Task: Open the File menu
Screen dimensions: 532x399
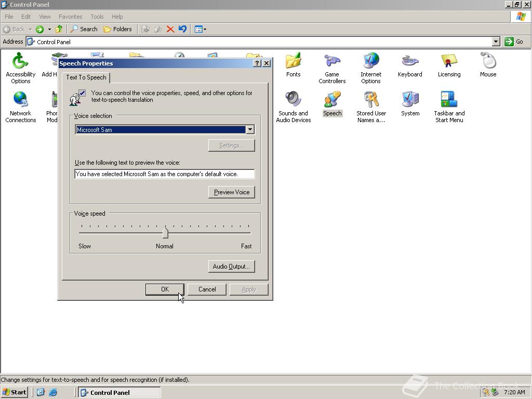Action: pos(9,17)
